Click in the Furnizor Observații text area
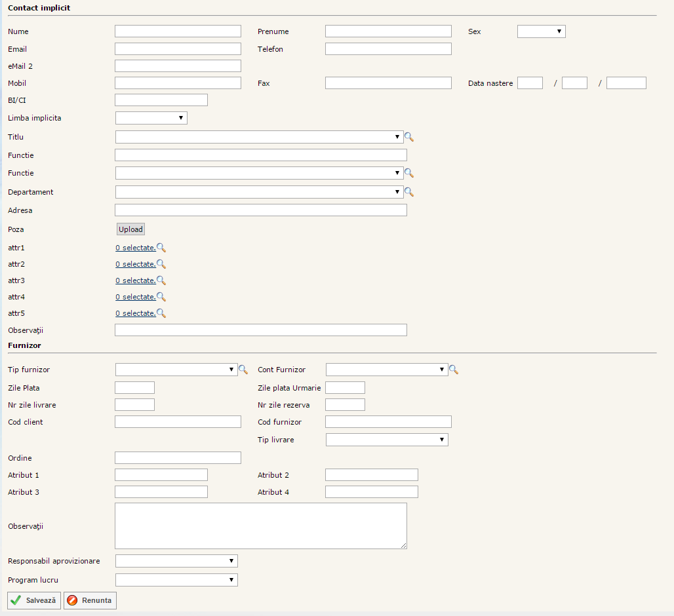Screen dimensions: 674x616 point(260,526)
